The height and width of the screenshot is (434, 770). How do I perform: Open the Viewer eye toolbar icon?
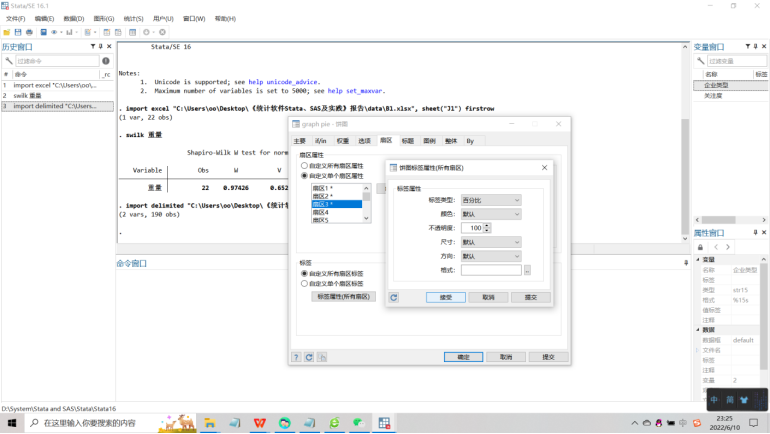pos(54,32)
